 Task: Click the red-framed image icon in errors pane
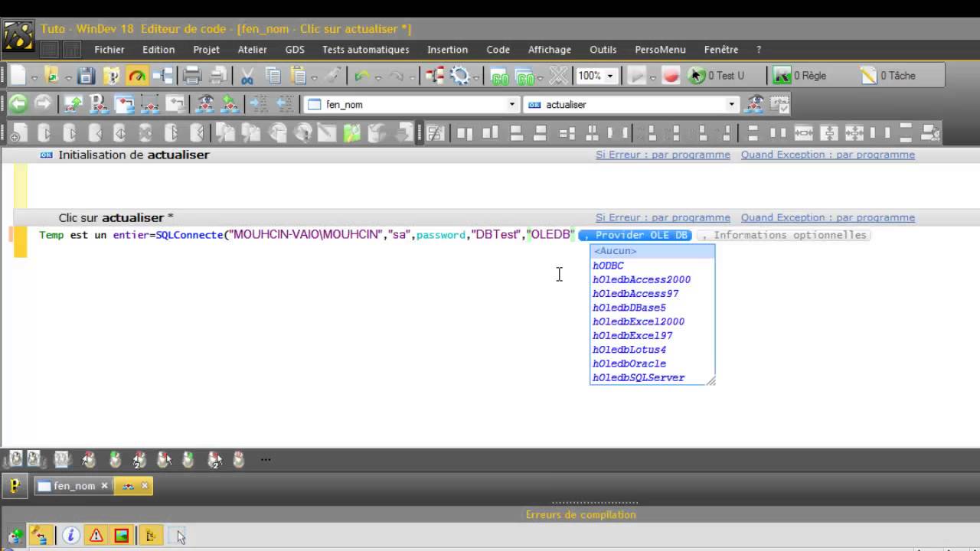pos(121,536)
